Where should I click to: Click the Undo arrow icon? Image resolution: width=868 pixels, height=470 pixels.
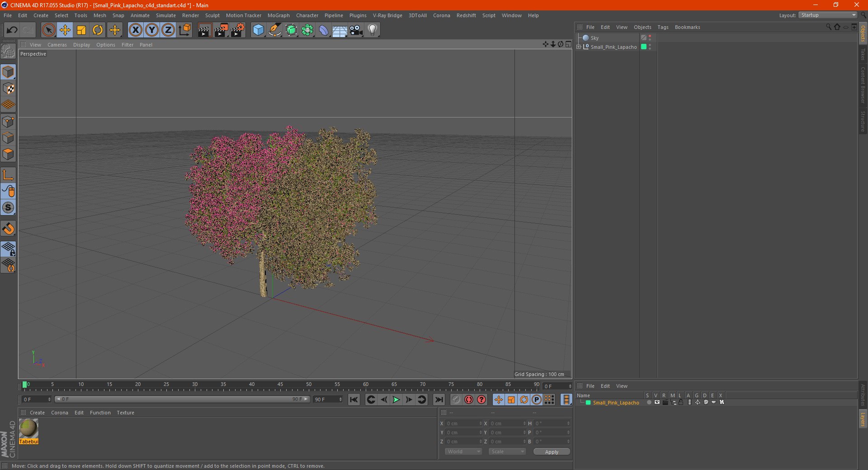coord(12,30)
